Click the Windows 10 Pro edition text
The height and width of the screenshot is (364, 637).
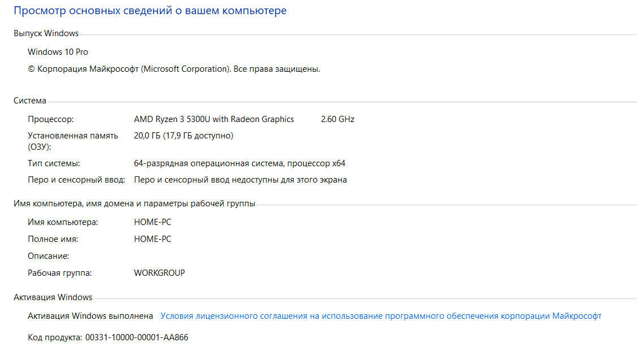(x=58, y=52)
